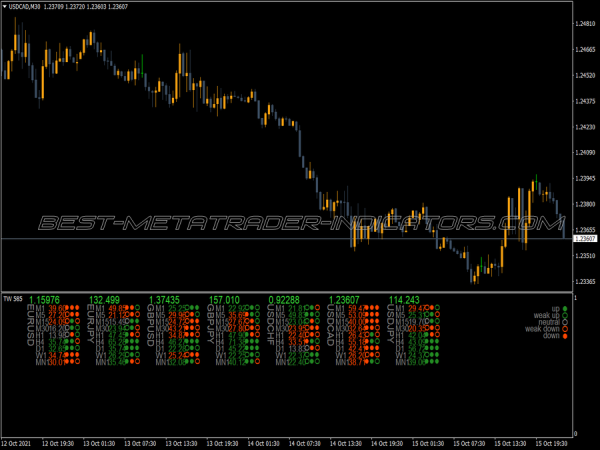Click the filled orange 'down' legend circle
The width and height of the screenshot is (600, 450).
point(565,336)
